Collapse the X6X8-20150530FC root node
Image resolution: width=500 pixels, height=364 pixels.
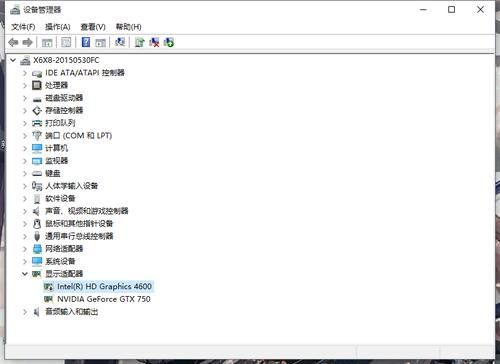13,60
